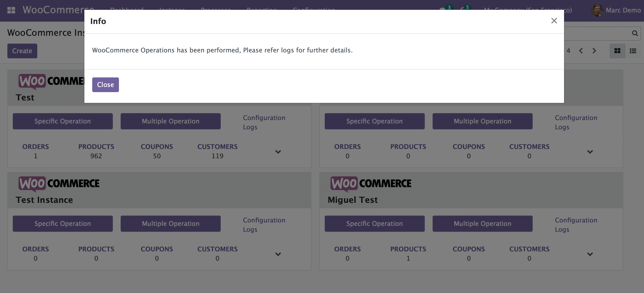
Task: Expand the Miguel Test instance details
Action: (590, 254)
